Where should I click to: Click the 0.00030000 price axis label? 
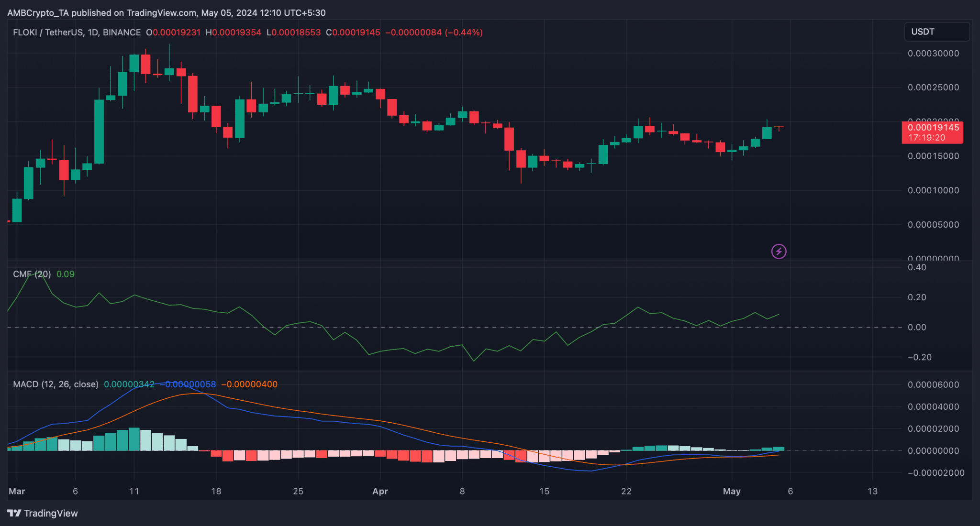[933, 54]
